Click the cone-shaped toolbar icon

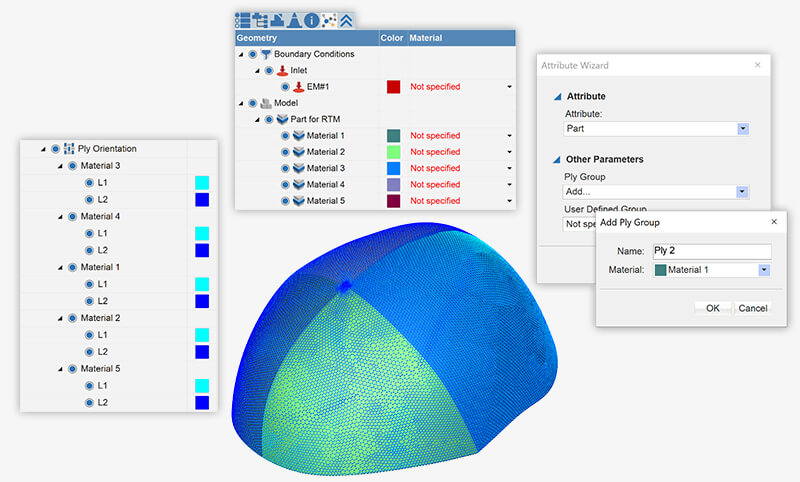tap(294, 19)
